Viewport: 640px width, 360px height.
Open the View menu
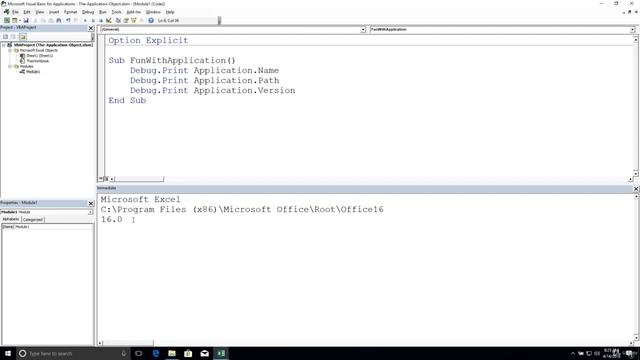[x=40, y=12]
